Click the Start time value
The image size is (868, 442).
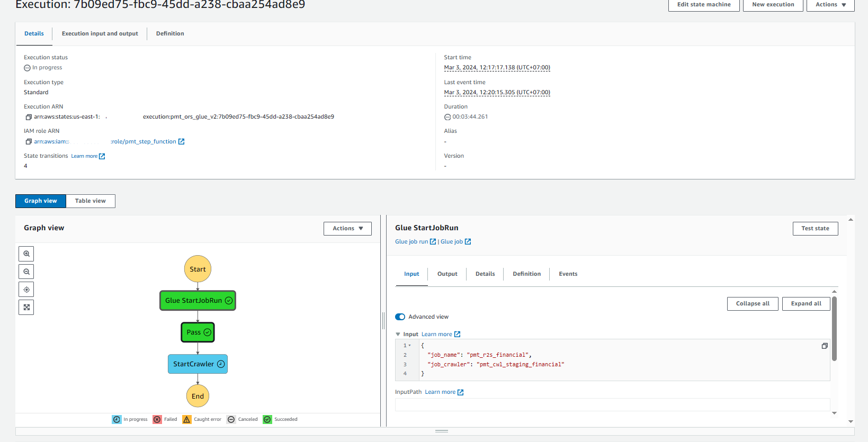[497, 68]
